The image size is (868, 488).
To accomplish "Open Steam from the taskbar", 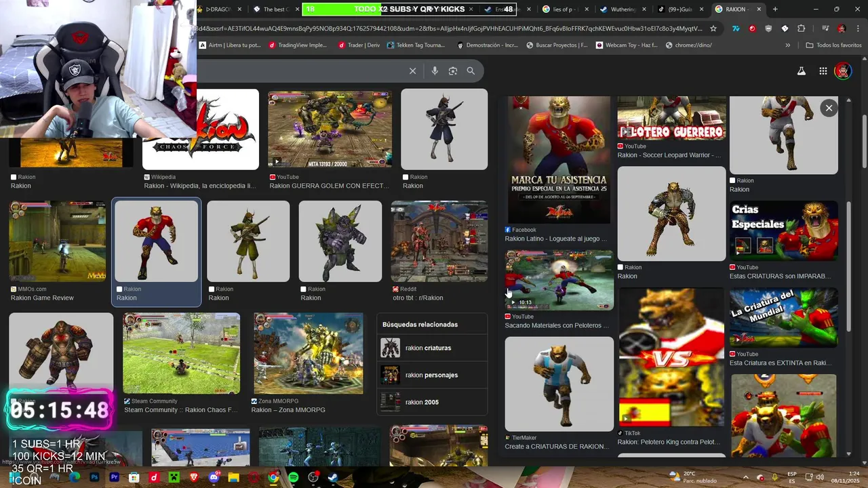I will tap(332, 478).
